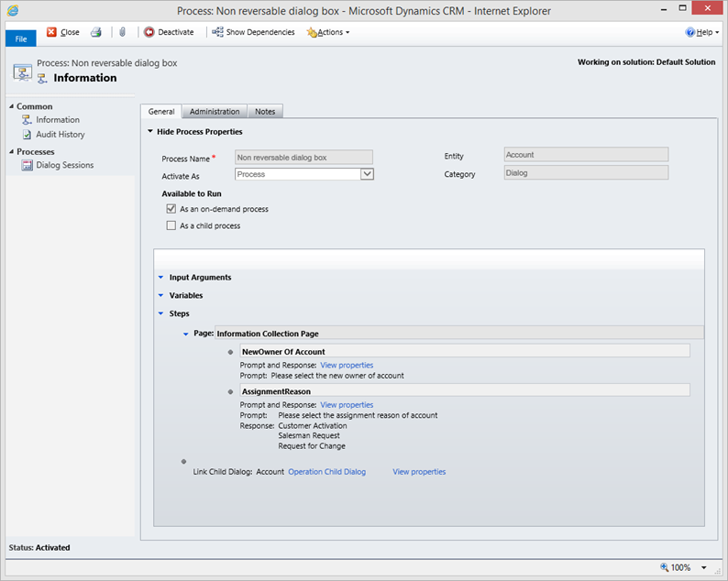Click the Information sidebar icon
The image size is (728, 581).
click(x=27, y=120)
